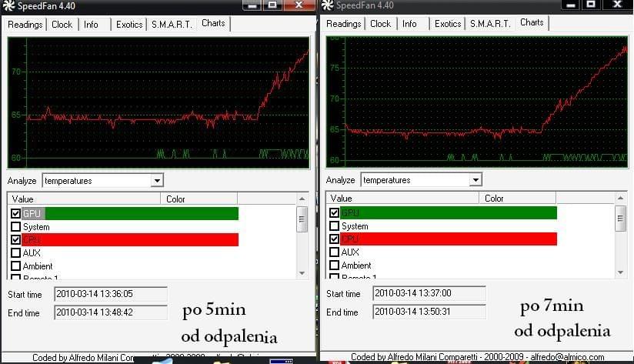Image resolution: width=634 pixels, height=364 pixels.
Task: Click the Color column header in left window
Action: (x=199, y=199)
